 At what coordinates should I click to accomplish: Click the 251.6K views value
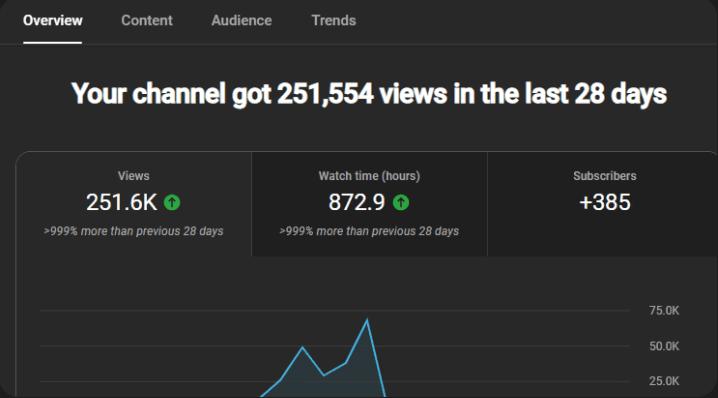click(121, 202)
